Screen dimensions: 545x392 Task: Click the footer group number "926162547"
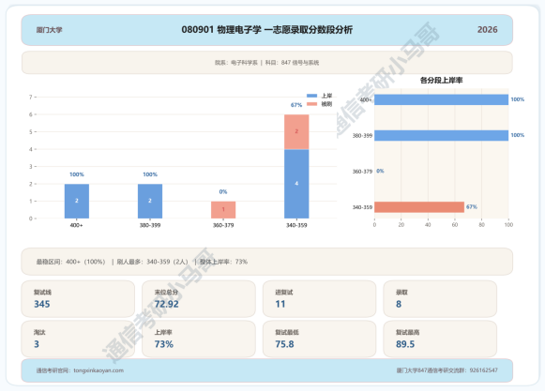coord(483,370)
